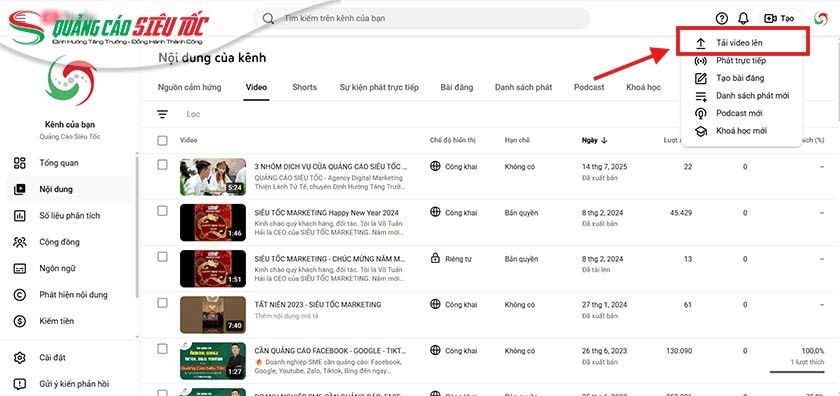Click the new playlist icon
Image resolution: width=840 pixels, height=396 pixels.
click(x=701, y=96)
